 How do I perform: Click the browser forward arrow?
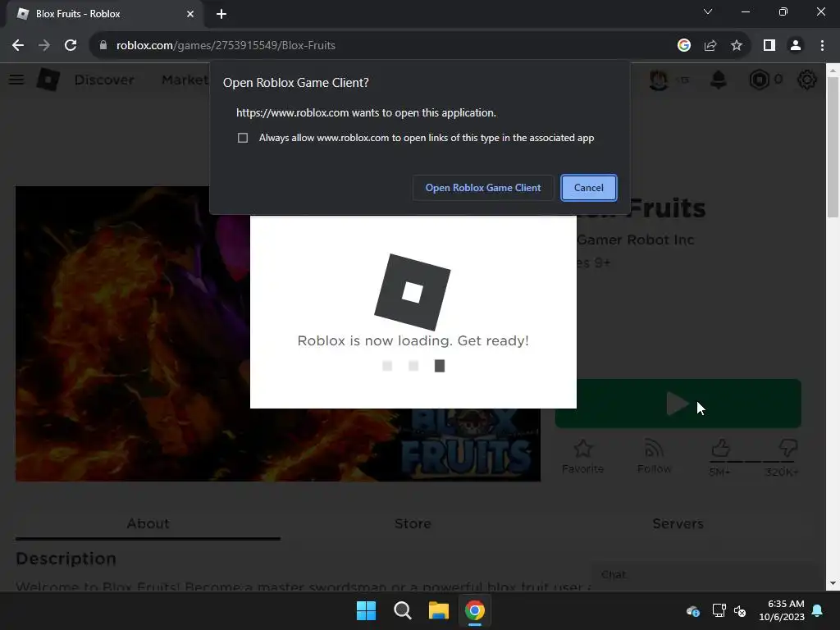pyautogui.click(x=44, y=46)
